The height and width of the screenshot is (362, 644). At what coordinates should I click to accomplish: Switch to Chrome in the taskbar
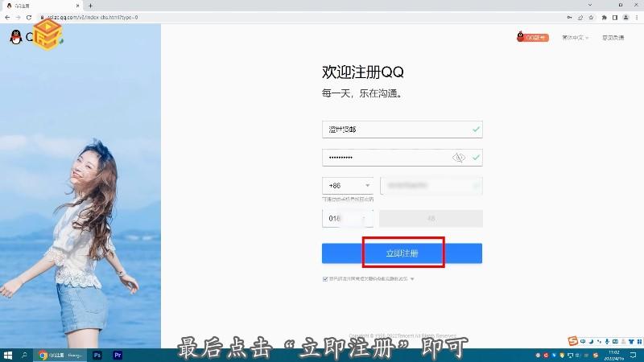[60, 356]
